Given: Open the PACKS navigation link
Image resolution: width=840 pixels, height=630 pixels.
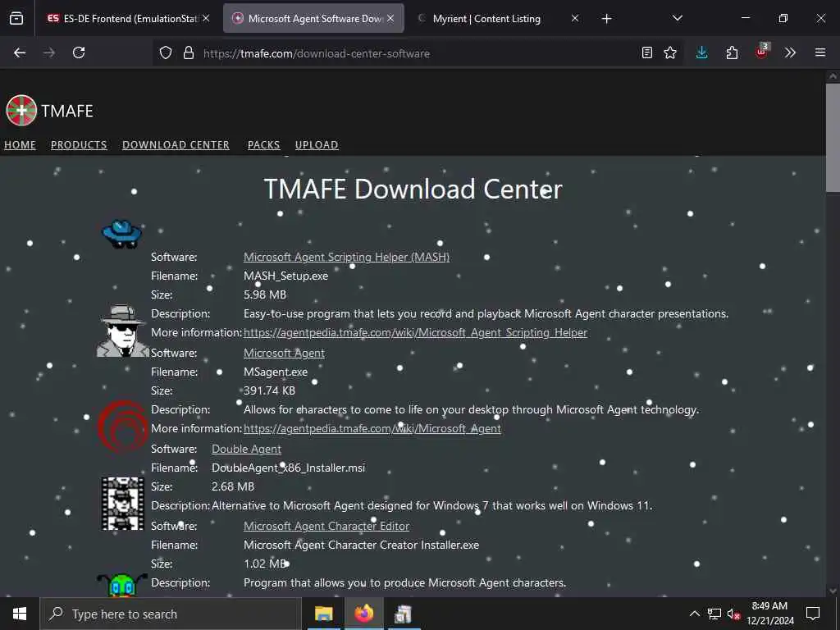Looking at the screenshot, I should pos(263,144).
